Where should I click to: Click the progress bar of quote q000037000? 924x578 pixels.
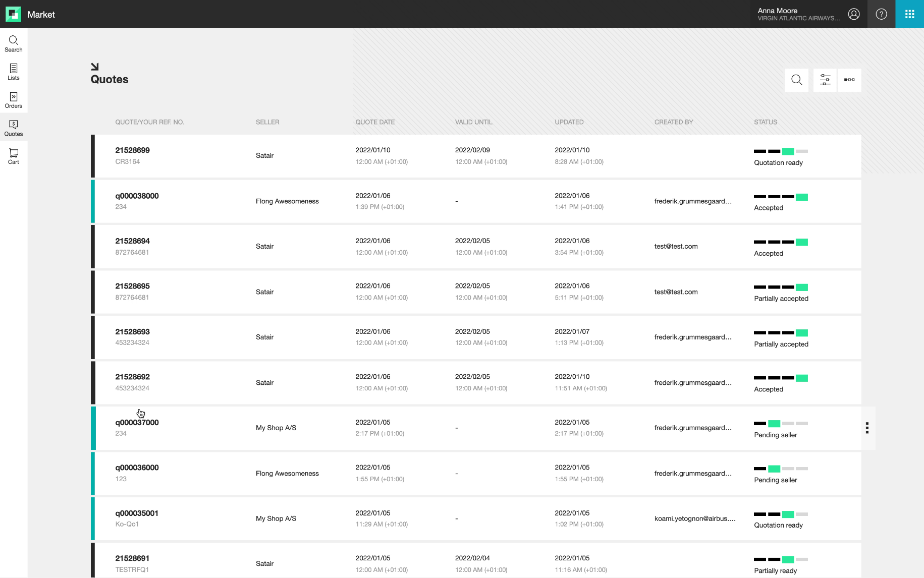[781, 424]
